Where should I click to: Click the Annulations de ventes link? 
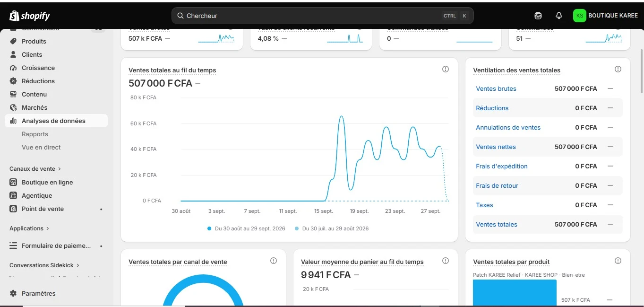[x=508, y=127]
